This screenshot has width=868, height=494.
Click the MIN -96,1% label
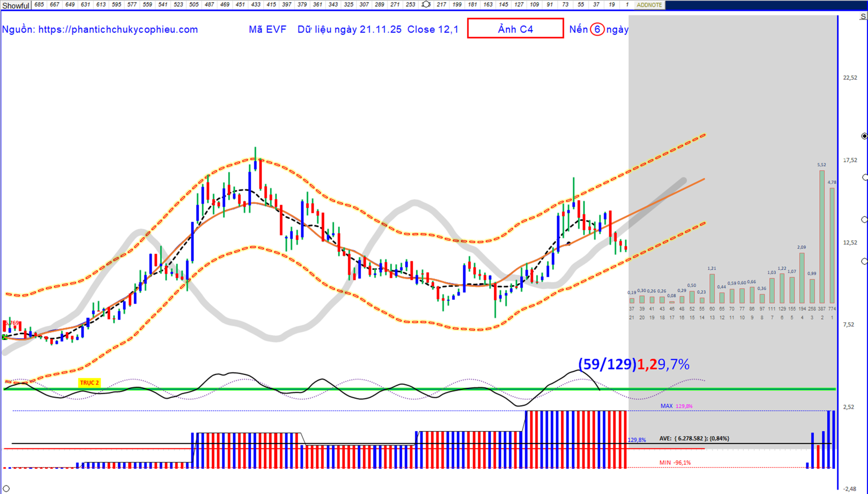[675, 462]
